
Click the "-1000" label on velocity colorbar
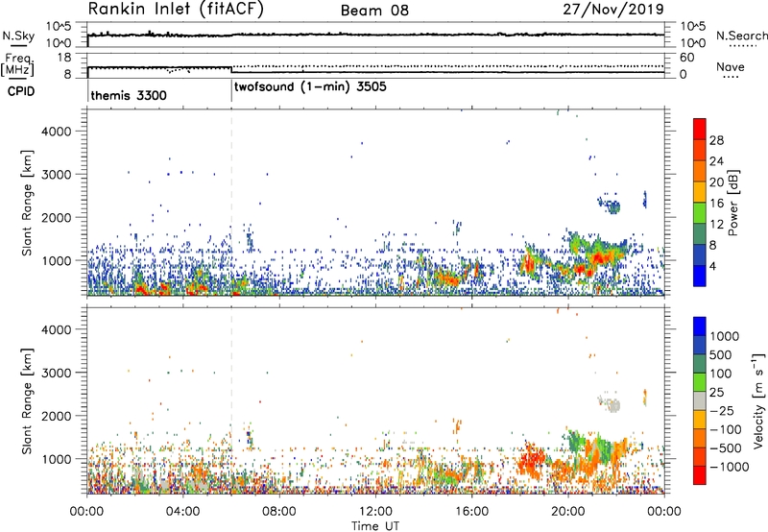(730, 467)
